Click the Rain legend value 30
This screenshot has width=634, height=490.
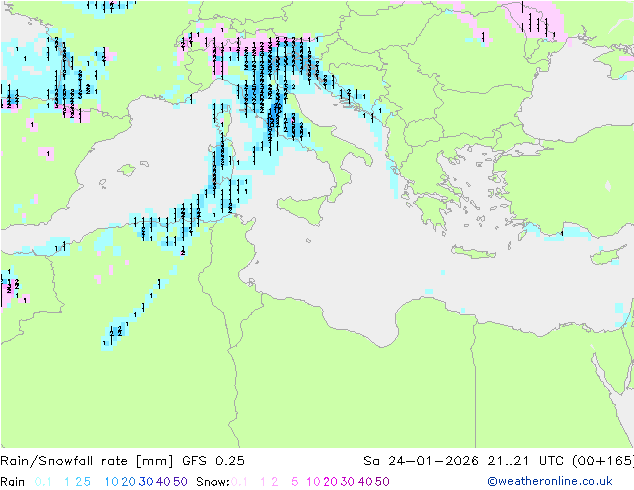click(146, 482)
